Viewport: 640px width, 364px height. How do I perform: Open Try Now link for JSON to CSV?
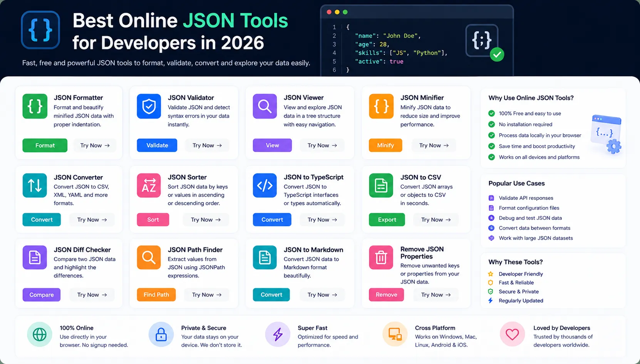pos(436,220)
